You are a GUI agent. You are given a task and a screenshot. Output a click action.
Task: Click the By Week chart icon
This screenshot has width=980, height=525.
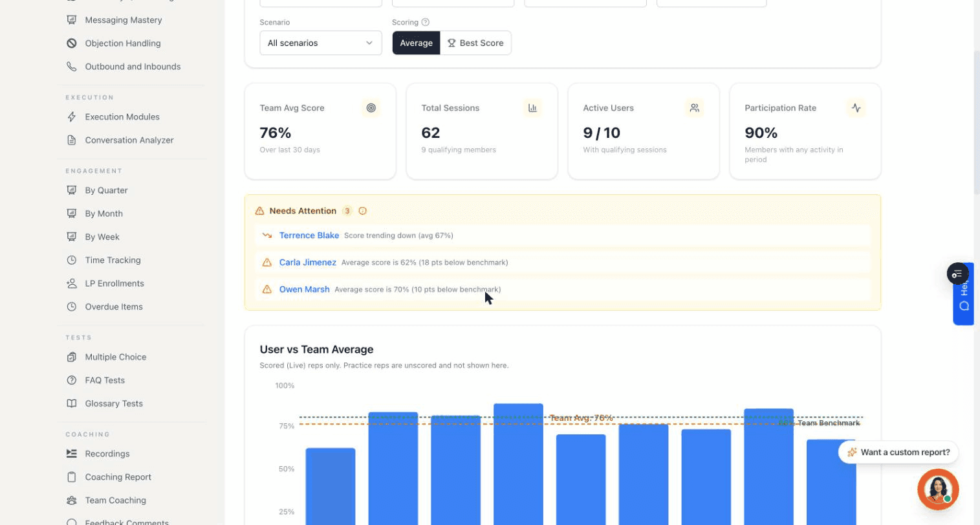[72, 237]
